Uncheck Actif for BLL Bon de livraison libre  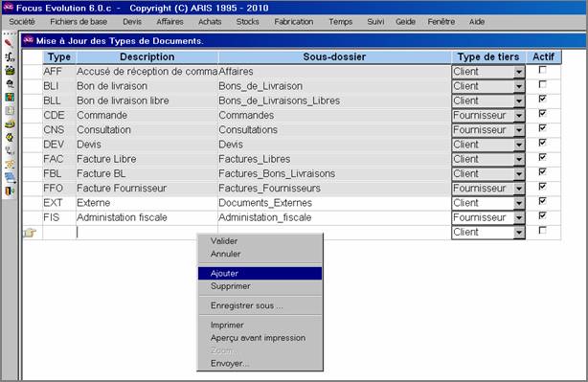(542, 99)
